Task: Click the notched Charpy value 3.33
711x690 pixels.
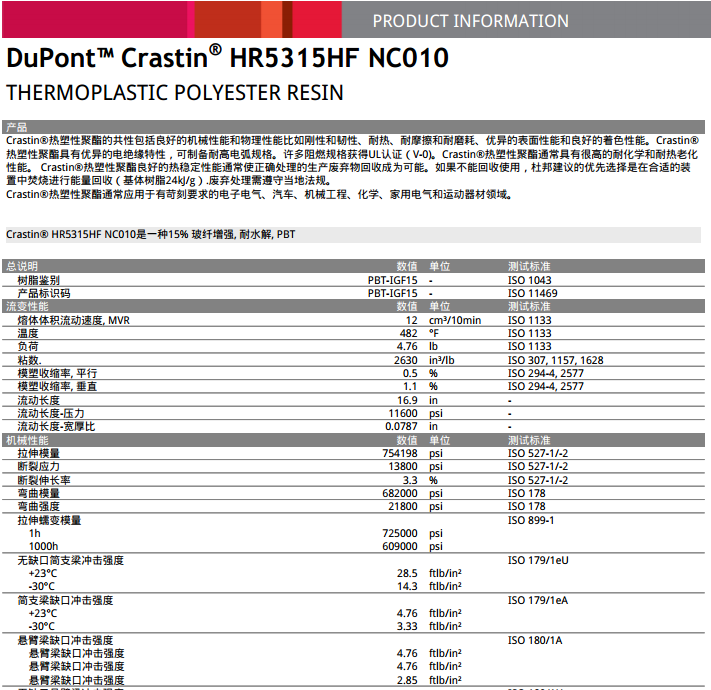Action: coord(407,626)
